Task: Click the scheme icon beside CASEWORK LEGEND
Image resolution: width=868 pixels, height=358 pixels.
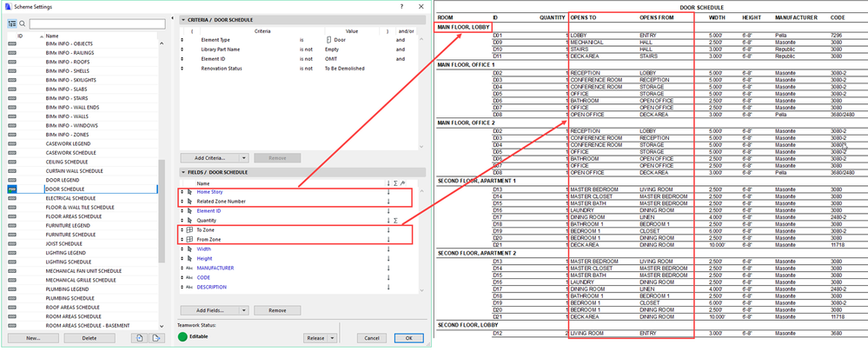Action: (12, 144)
